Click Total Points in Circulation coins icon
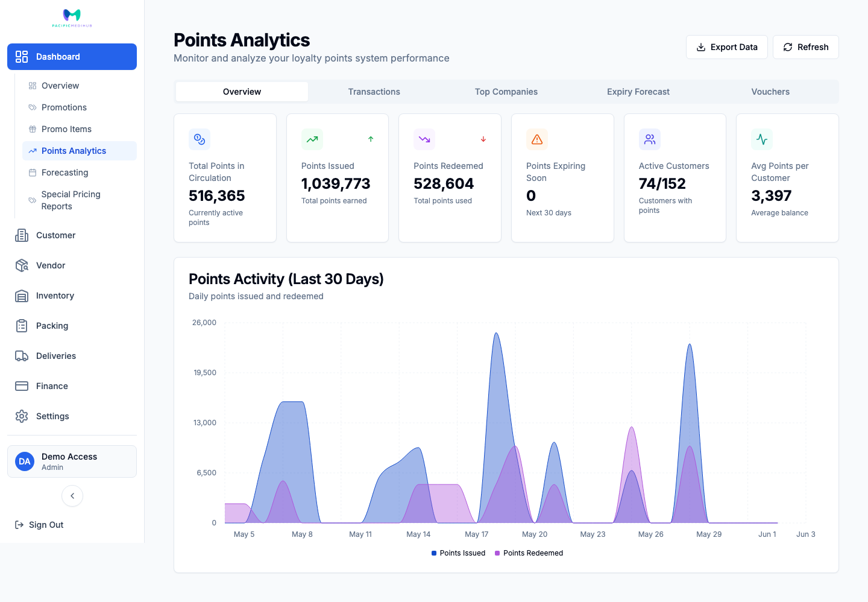The width and height of the screenshot is (868, 602). [200, 139]
